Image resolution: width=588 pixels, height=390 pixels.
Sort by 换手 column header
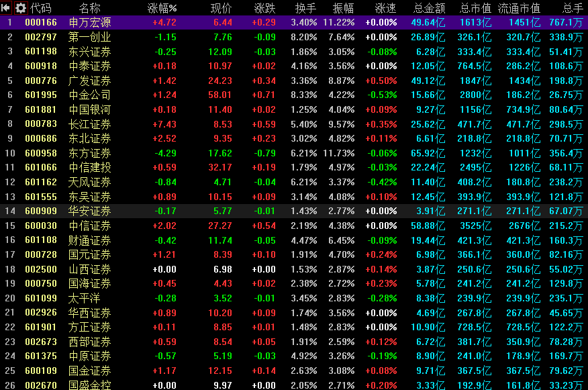[x=305, y=8]
